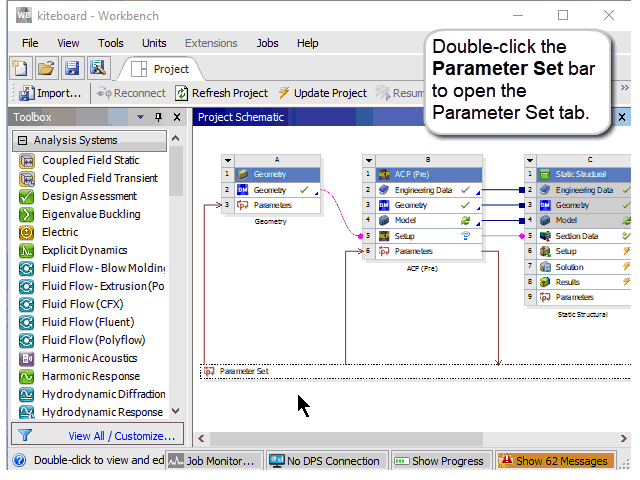640x480 pixels.
Task: Click the Toolbox filter funnel icon
Action: (25, 435)
